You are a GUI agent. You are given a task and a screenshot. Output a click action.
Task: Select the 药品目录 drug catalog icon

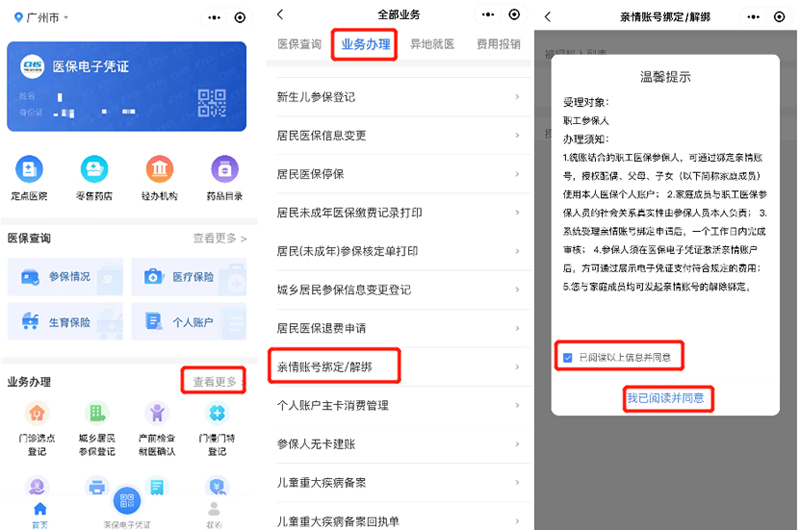[224, 170]
